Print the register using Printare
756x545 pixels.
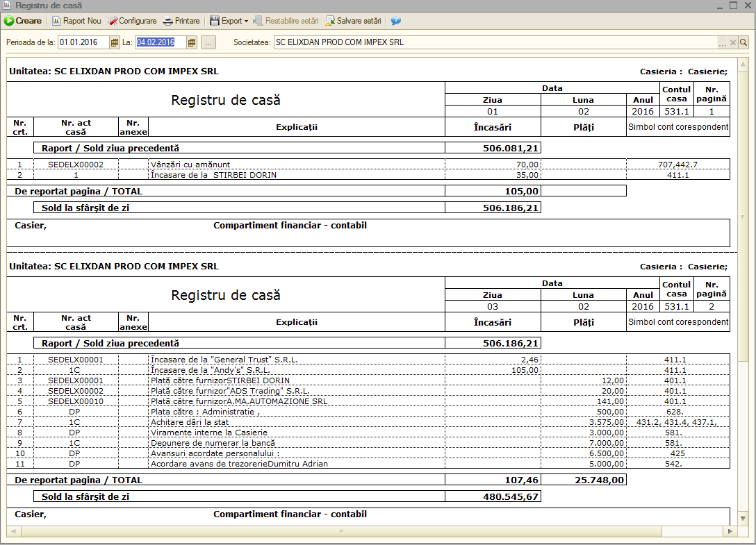[x=181, y=21]
